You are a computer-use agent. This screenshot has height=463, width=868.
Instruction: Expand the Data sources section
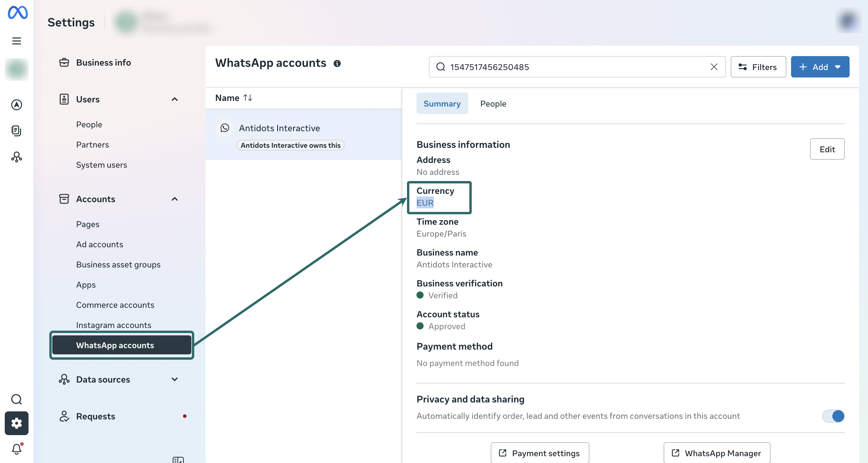point(175,380)
